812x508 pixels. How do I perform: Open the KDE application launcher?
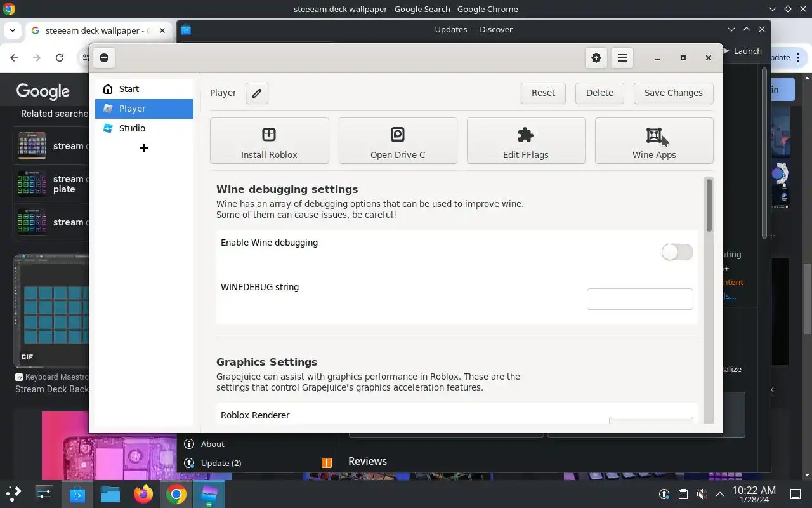[14, 493]
